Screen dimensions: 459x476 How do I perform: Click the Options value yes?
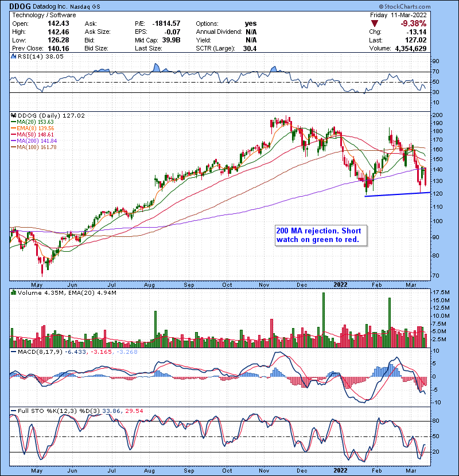[251, 24]
